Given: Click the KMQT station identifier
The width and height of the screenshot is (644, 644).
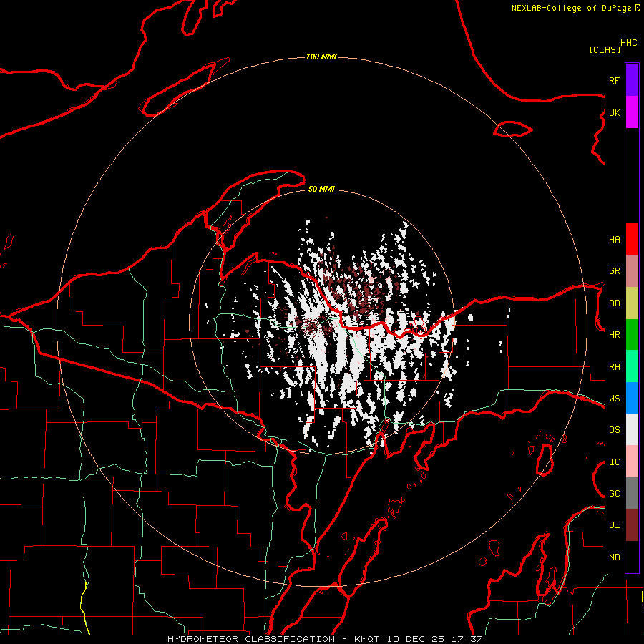Looking at the screenshot, I should (367, 639).
